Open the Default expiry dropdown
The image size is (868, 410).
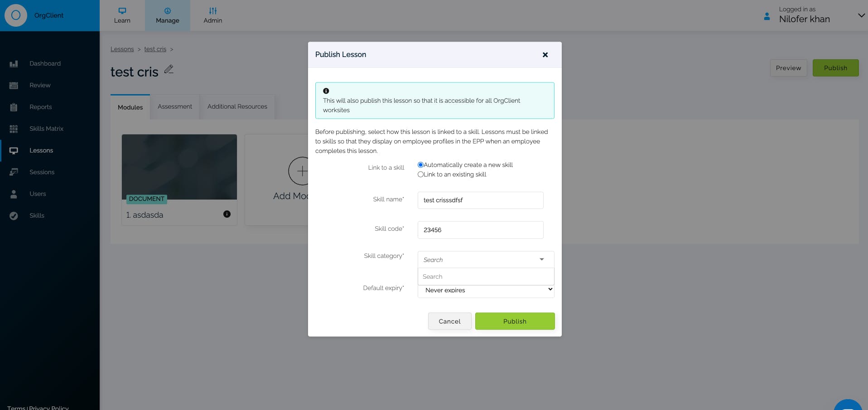coord(485,290)
